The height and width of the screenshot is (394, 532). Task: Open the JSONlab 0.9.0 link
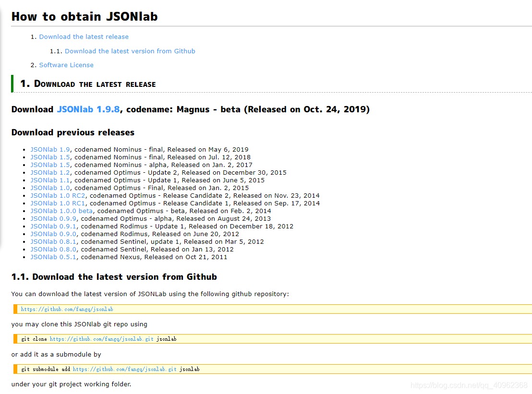[x=53, y=234]
